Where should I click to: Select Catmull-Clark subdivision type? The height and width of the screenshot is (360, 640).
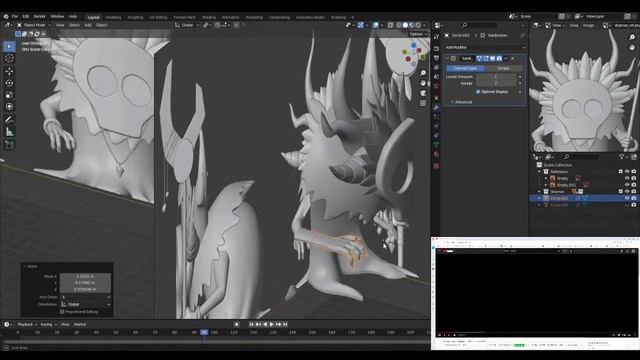[x=465, y=68]
